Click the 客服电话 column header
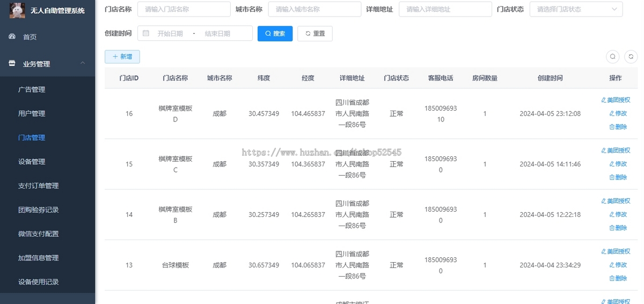 point(441,78)
